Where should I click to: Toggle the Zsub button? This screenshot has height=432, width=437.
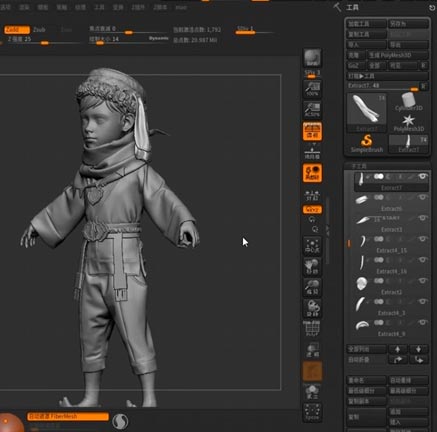click(x=39, y=30)
